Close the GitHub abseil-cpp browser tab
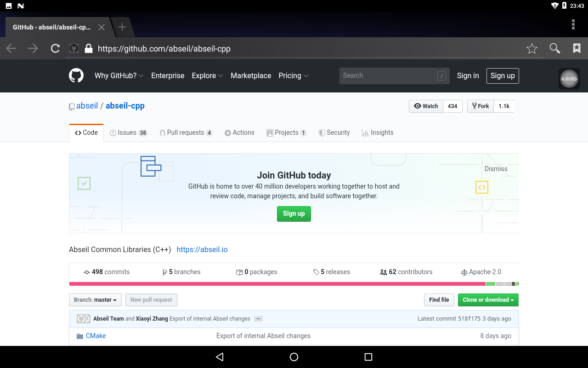The image size is (588, 368). point(102,27)
